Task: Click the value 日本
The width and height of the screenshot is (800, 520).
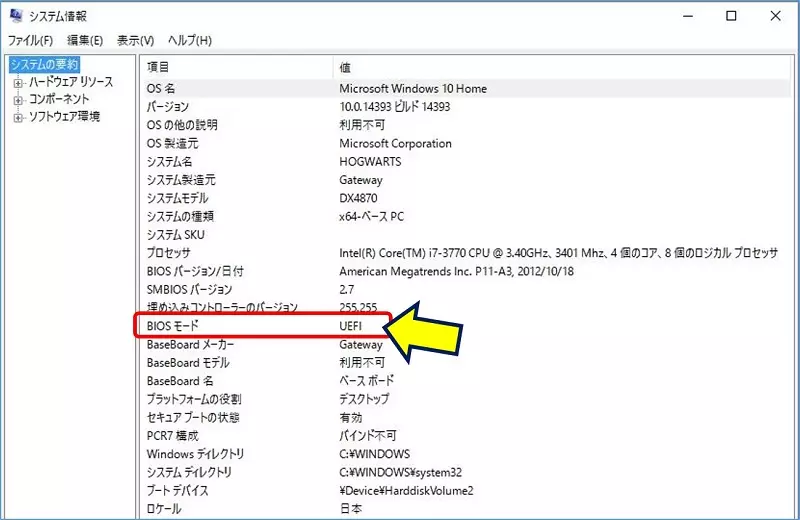Action: tap(351, 509)
